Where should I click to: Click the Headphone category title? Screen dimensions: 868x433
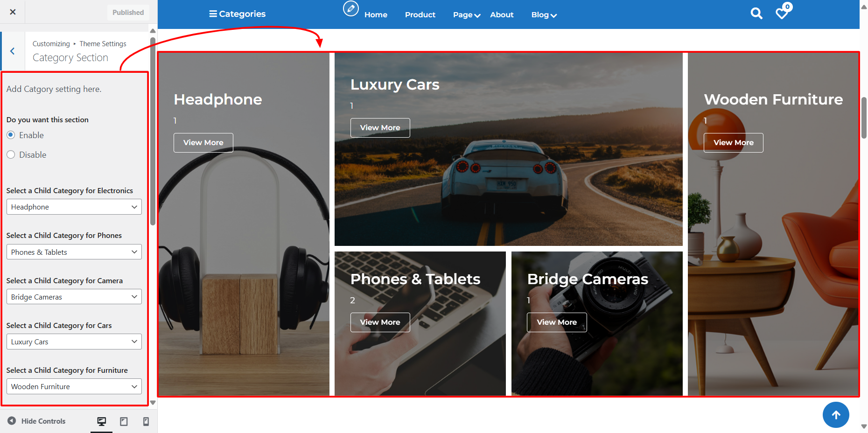(x=218, y=99)
